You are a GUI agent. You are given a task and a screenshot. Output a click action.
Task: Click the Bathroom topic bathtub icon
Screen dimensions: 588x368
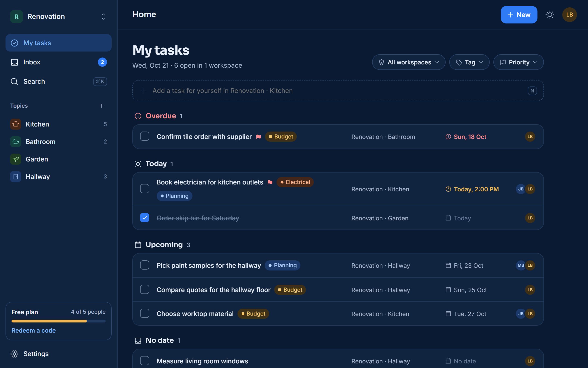[16, 142]
